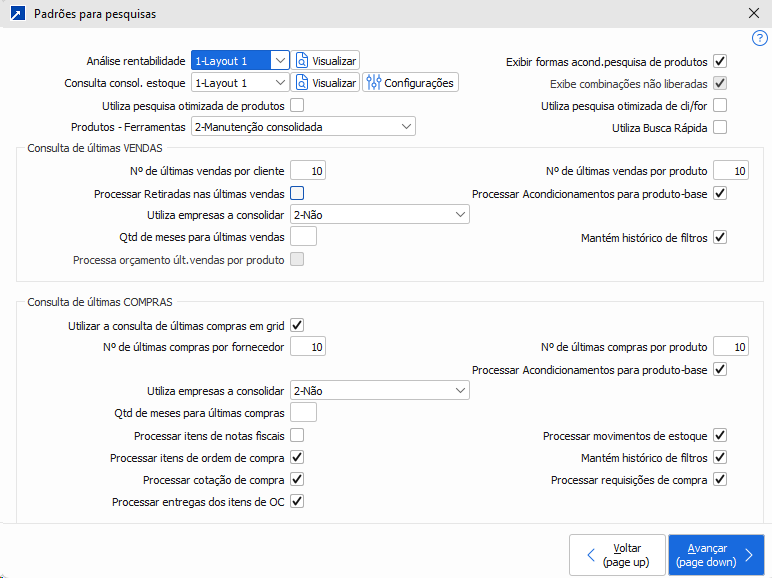Click the right chevron on Avançar
This screenshot has height=578, width=772.
pos(748,555)
